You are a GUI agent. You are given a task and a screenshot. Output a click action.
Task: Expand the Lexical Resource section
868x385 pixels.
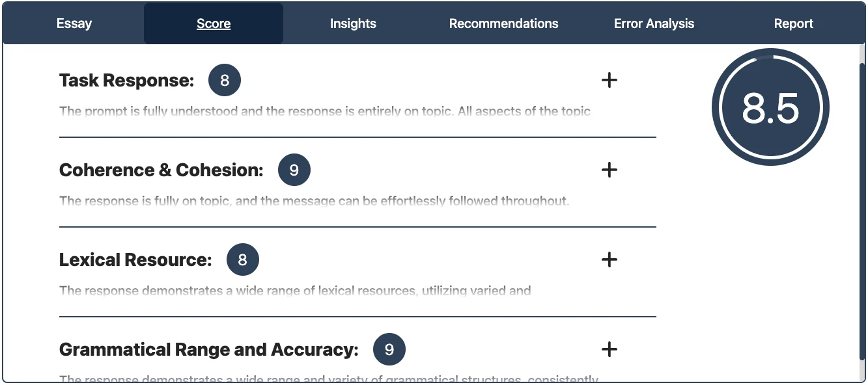609,260
